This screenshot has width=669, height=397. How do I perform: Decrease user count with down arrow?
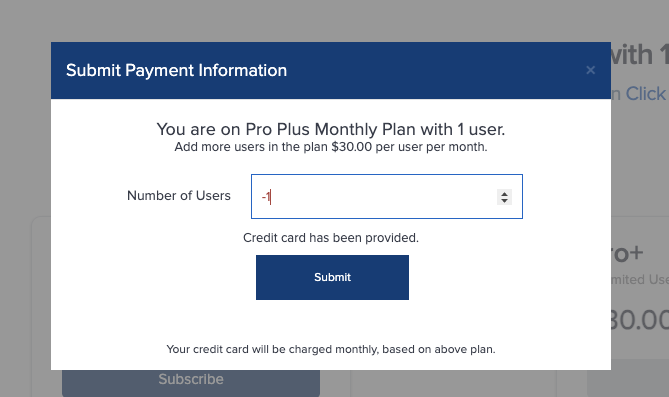504,201
